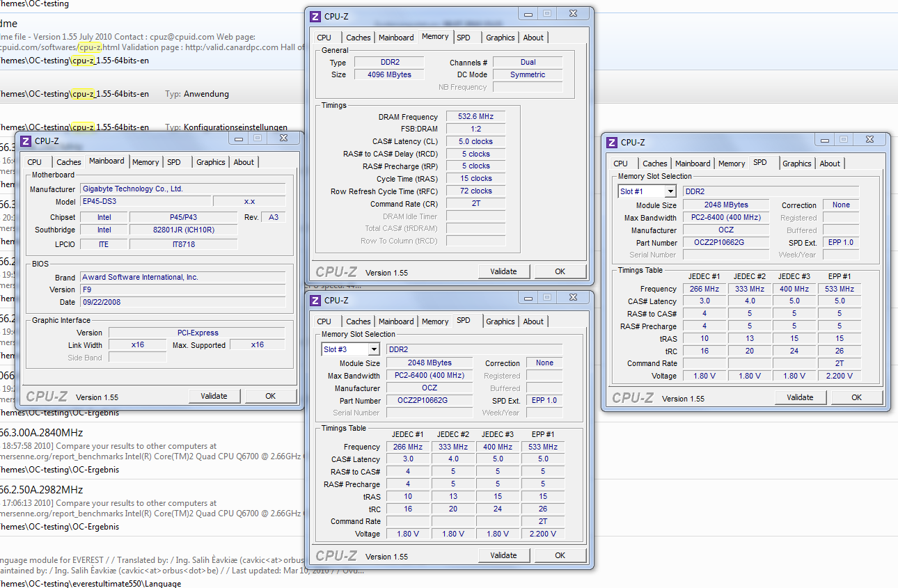Go to SPD tab in the Memory window
898x588 pixels.
coord(464,38)
